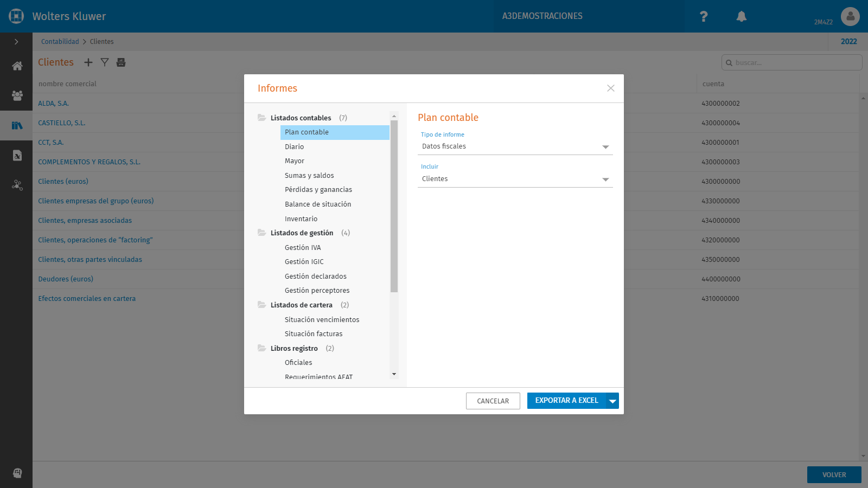The height and width of the screenshot is (488, 868).
Task: Open the network nodes sidebar icon
Action: click(x=17, y=185)
